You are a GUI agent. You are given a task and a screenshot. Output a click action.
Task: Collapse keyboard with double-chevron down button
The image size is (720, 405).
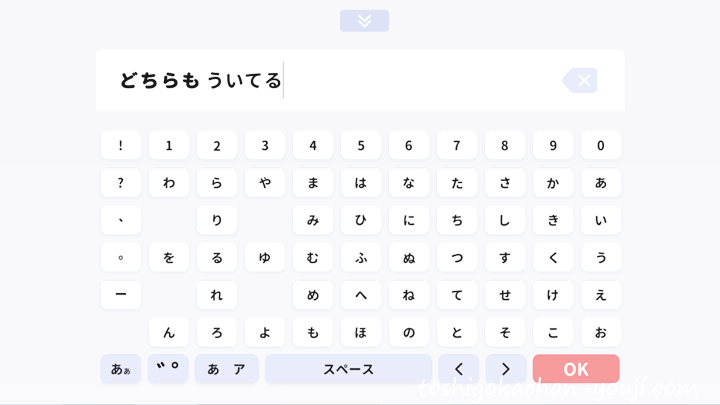(364, 21)
